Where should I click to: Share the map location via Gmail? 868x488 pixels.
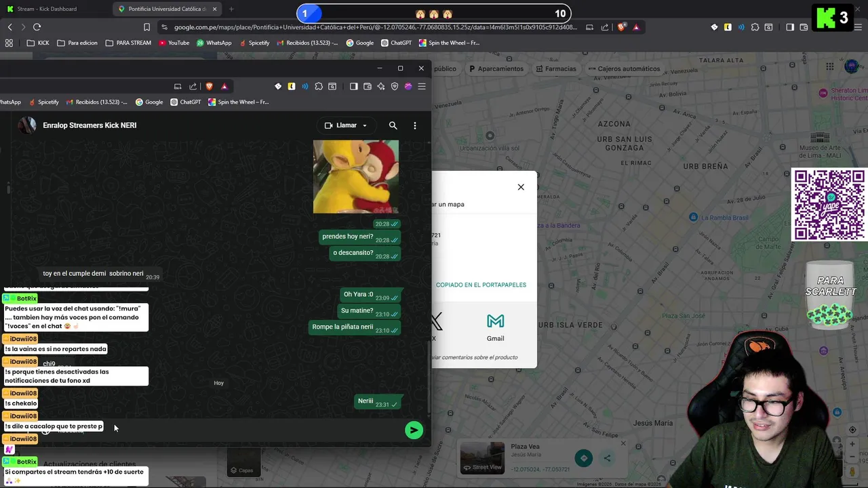pyautogui.click(x=495, y=326)
